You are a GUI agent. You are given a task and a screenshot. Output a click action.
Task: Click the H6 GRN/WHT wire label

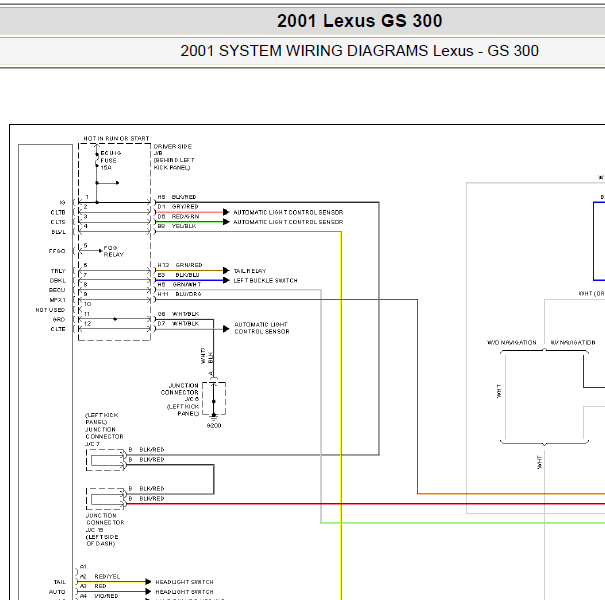coord(179,284)
